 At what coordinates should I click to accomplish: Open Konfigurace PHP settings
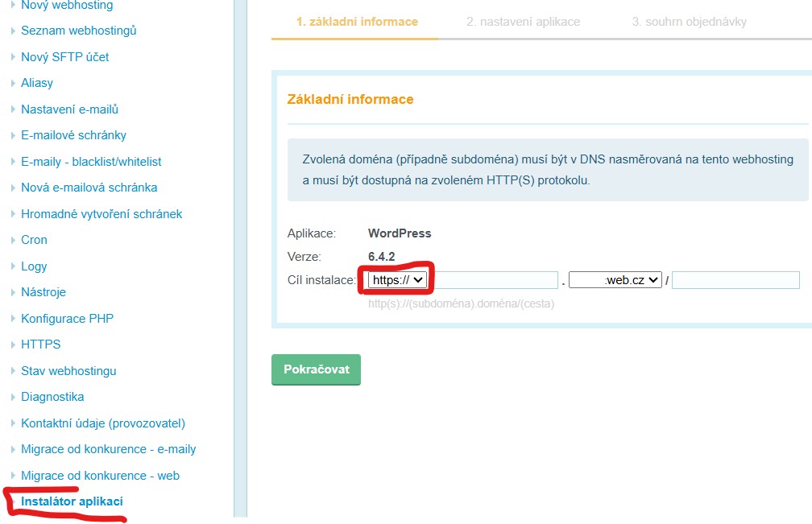coord(67,319)
